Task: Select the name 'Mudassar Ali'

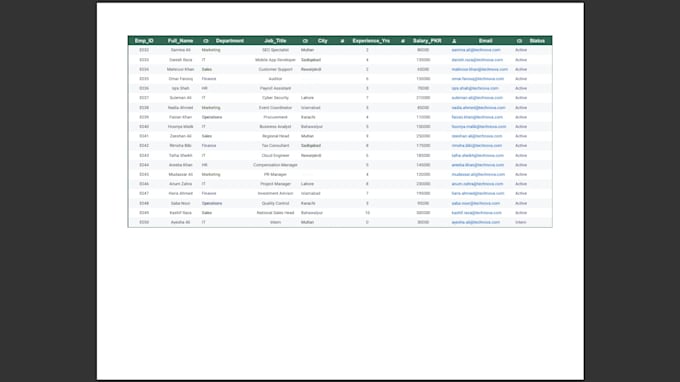Action: [x=180, y=174]
